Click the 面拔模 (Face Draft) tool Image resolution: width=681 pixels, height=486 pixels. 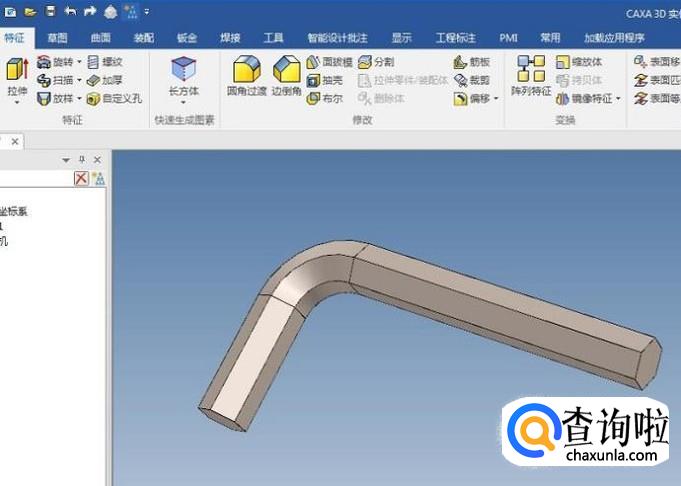point(329,62)
